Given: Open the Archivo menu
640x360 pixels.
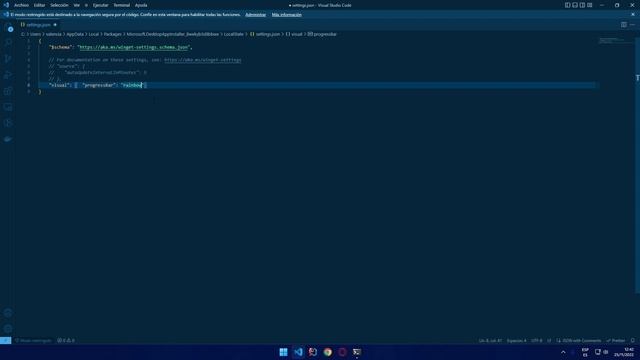Looking at the screenshot, I should tap(21, 5).
